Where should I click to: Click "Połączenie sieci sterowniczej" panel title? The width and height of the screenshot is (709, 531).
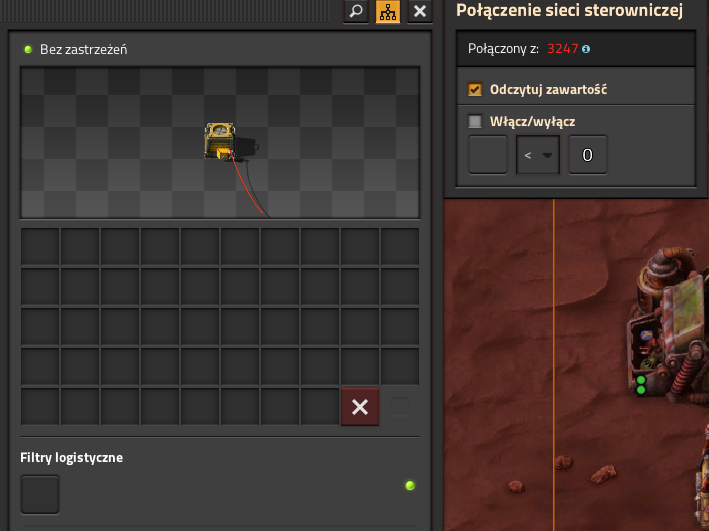569,11
